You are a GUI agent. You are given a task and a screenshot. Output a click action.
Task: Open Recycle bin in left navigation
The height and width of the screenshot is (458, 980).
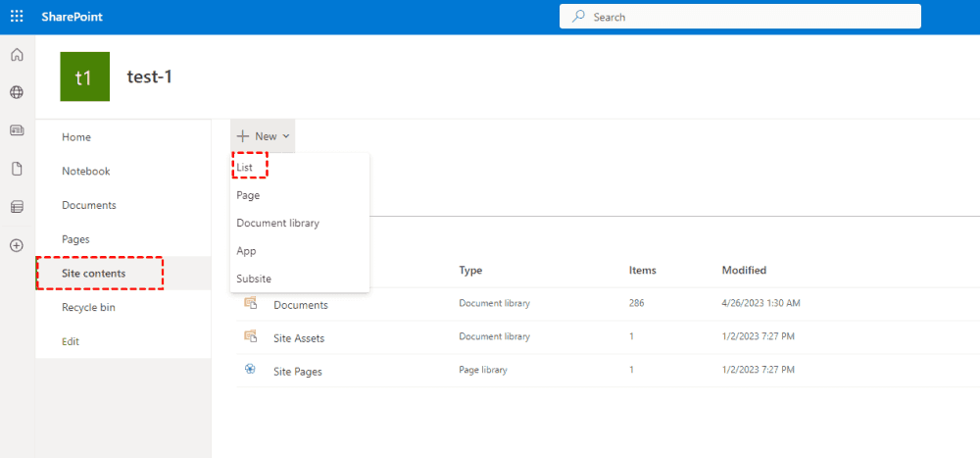tap(88, 307)
